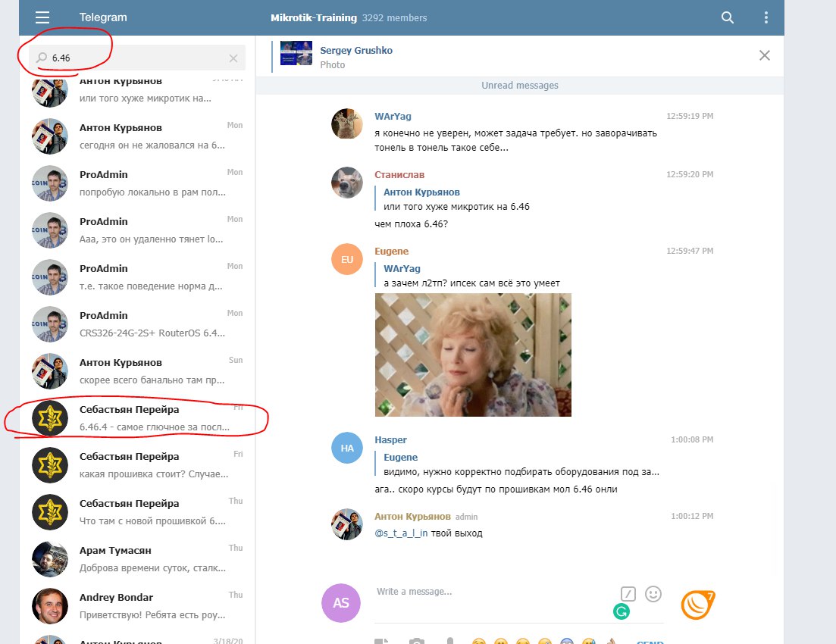Open WArYag's cat avatar
This screenshot has width=836, height=644.
pyautogui.click(x=347, y=123)
